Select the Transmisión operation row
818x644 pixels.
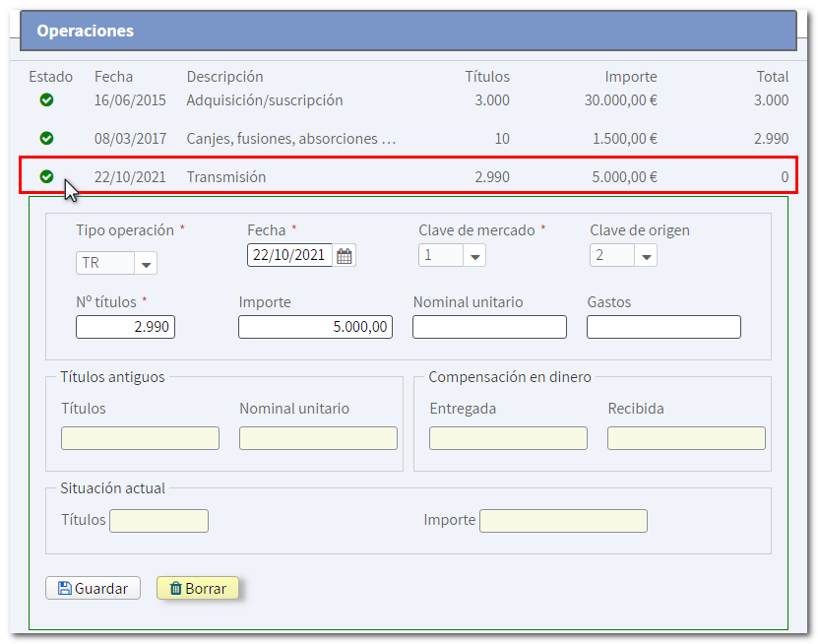[x=226, y=177]
